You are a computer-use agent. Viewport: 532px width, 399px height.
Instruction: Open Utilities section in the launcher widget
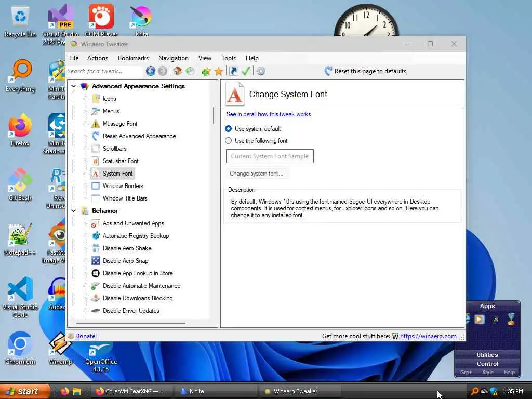tap(487, 355)
